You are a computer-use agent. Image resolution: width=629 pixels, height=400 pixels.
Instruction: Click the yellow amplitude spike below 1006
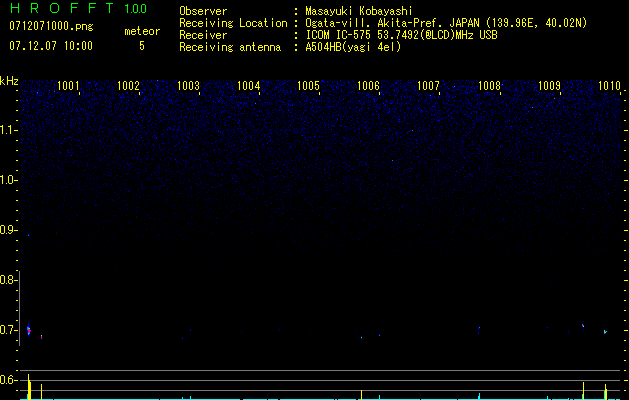pos(361,394)
